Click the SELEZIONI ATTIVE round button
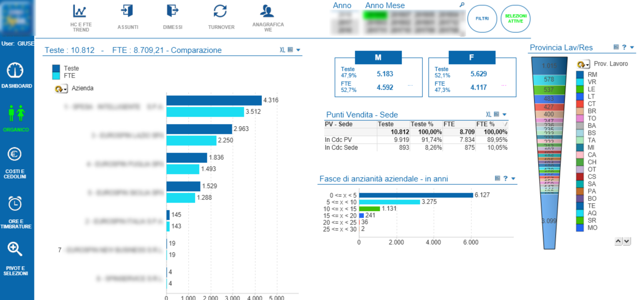Viewport: 644px width, 300px height. pos(516,19)
